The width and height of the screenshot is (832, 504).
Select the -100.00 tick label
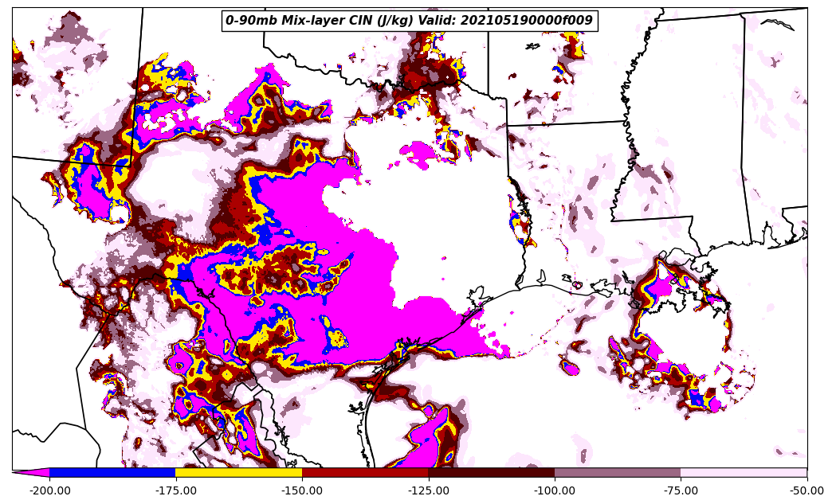point(555,490)
